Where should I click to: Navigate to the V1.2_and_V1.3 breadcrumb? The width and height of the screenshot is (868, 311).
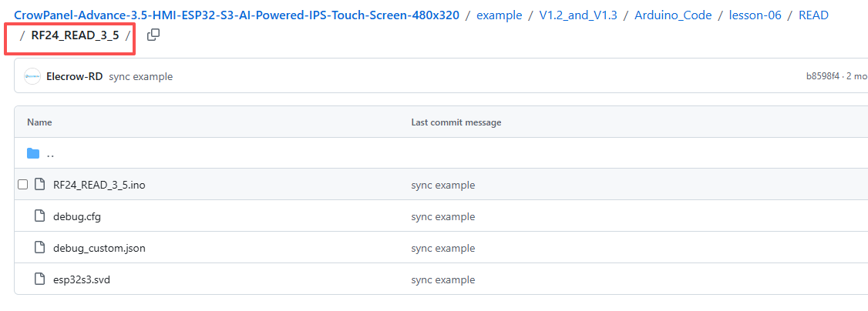point(578,15)
